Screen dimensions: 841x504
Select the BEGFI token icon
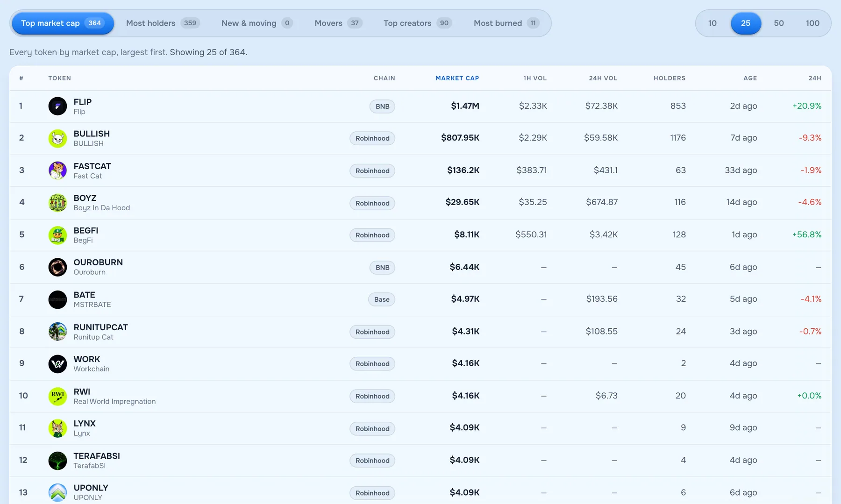(x=57, y=235)
